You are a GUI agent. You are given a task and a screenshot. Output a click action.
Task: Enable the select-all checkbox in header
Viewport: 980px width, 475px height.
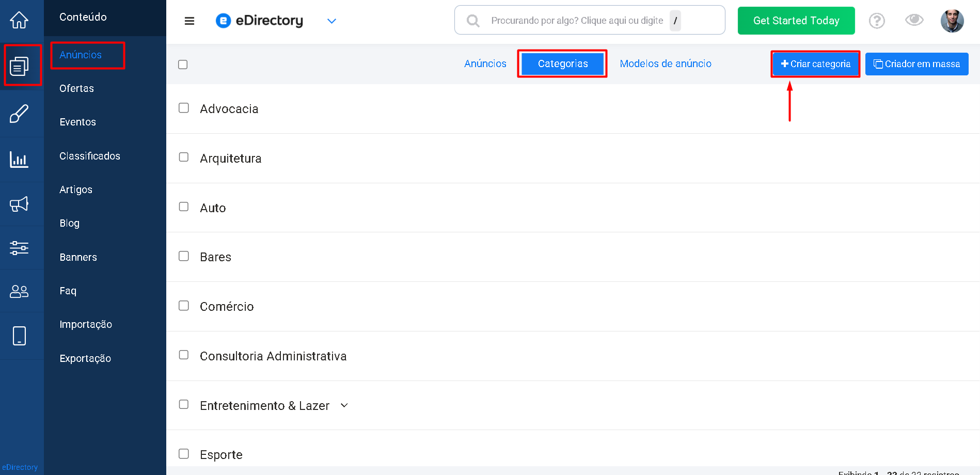point(183,65)
